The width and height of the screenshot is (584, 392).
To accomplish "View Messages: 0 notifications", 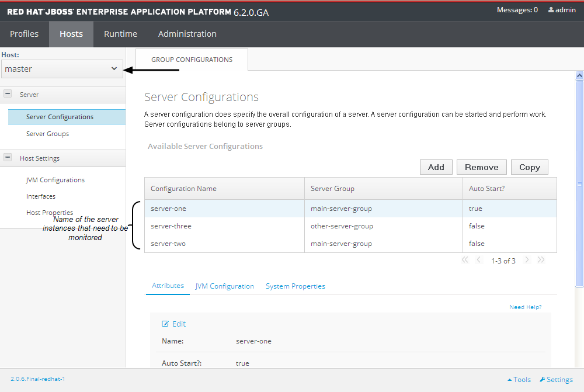I will [x=517, y=10].
